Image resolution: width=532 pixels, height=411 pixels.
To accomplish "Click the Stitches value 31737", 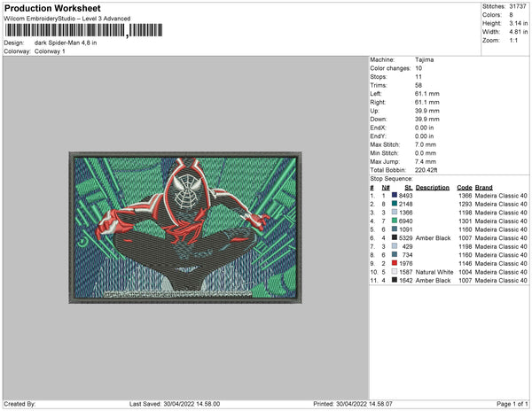I will click(518, 6).
